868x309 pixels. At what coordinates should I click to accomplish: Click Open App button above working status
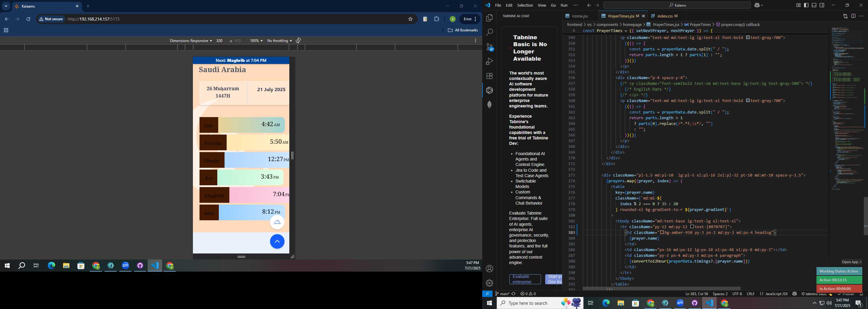tap(852, 262)
